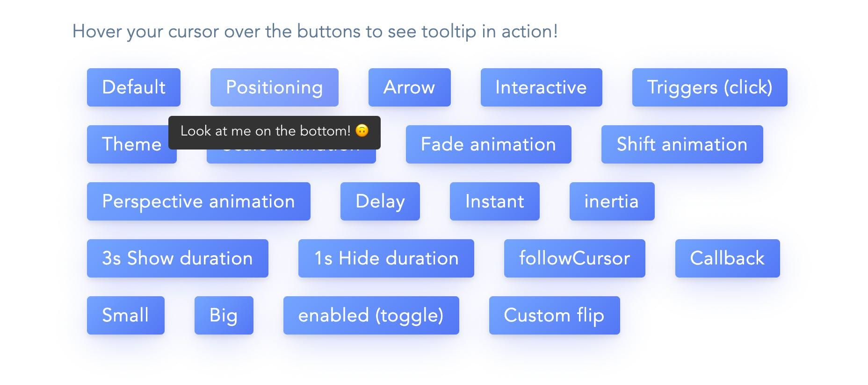Select the Fade animation button
Screen dimensions: 868x385
pos(488,144)
